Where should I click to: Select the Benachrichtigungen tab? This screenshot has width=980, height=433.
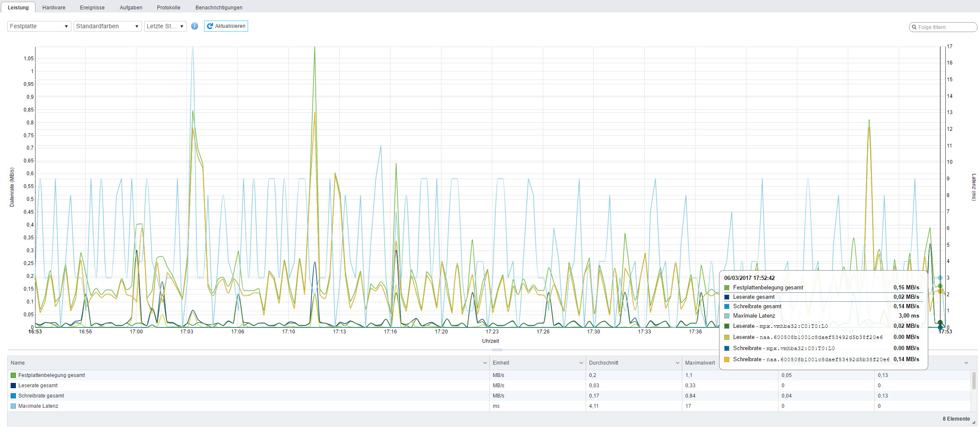tap(219, 7)
